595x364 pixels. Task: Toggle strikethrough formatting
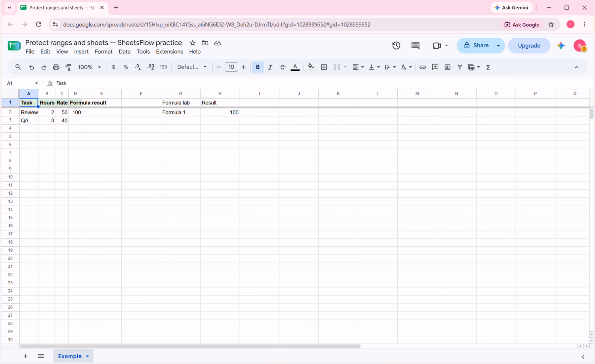click(x=283, y=67)
